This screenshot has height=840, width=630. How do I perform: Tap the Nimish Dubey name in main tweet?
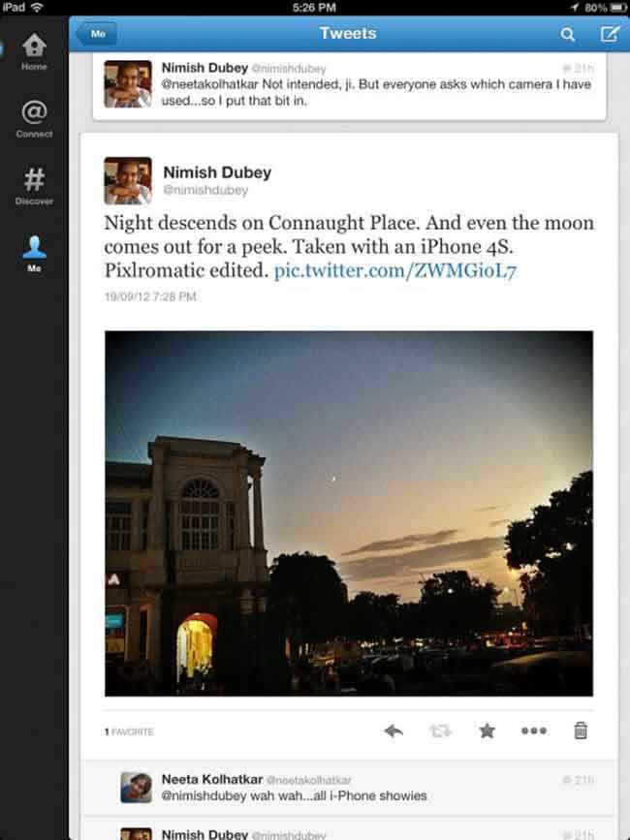click(217, 172)
